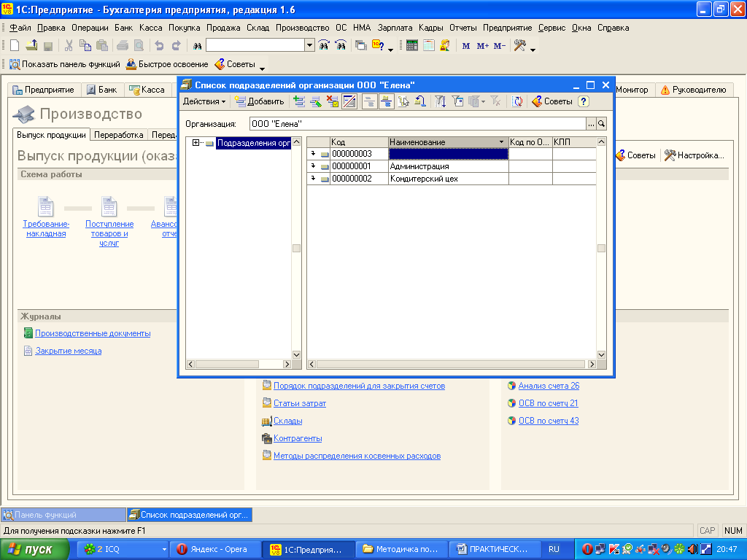The image size is (747, 560).
Task: Click the Добавить button
Action: click(260, 101)
